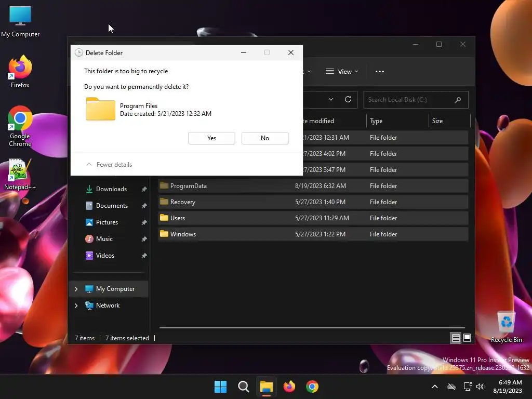Select My Computer in navigation pane
This screenshot has height=399, width=532.
(x=109, y=289)
